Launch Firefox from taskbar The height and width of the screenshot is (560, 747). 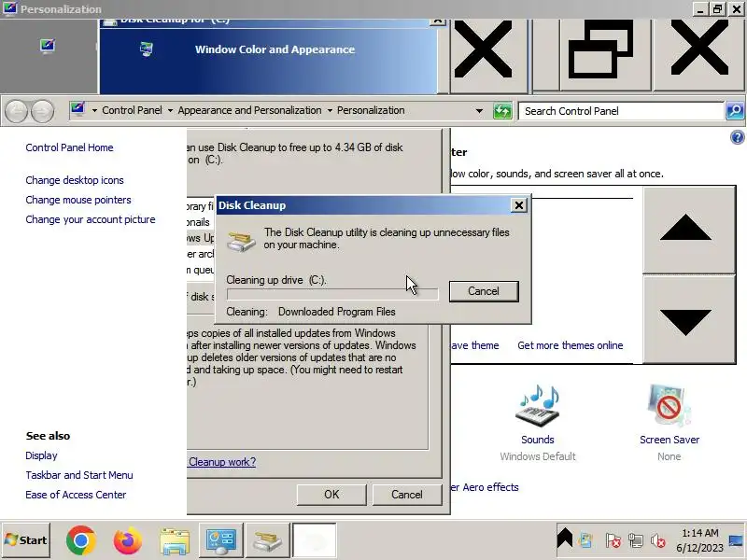coord(128,540)
